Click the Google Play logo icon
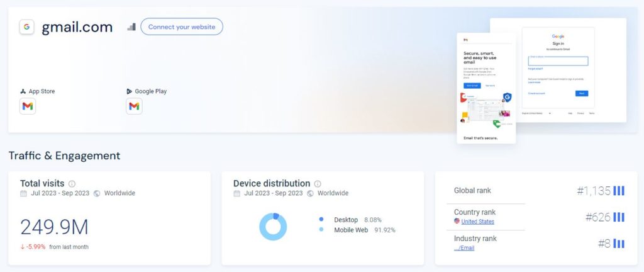The height and width of the screenshot is (272, 644). click(130, 91)
